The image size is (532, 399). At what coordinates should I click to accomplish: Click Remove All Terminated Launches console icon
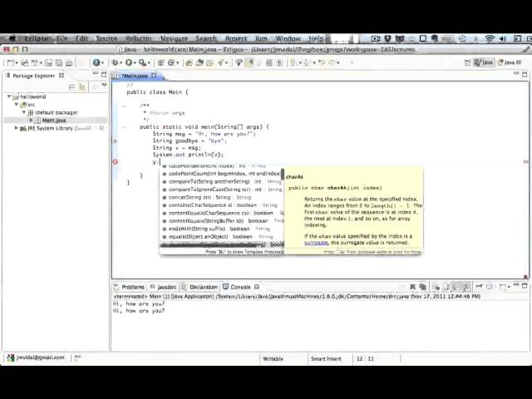(423, 288)
